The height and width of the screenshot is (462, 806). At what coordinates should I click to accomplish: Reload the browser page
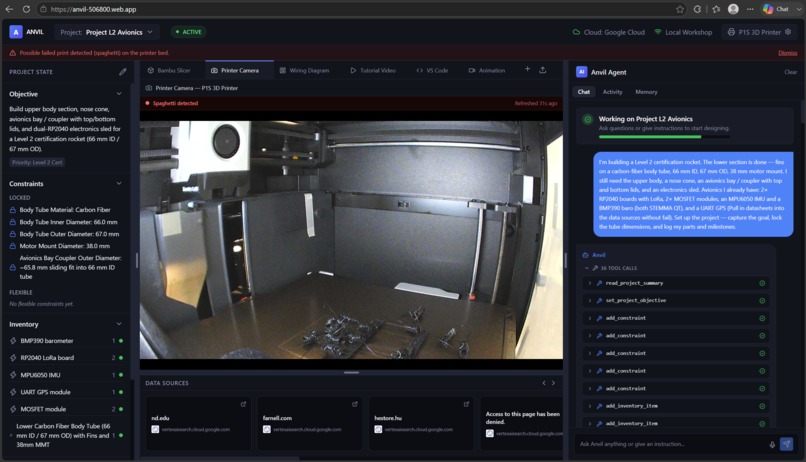(26, 9)
